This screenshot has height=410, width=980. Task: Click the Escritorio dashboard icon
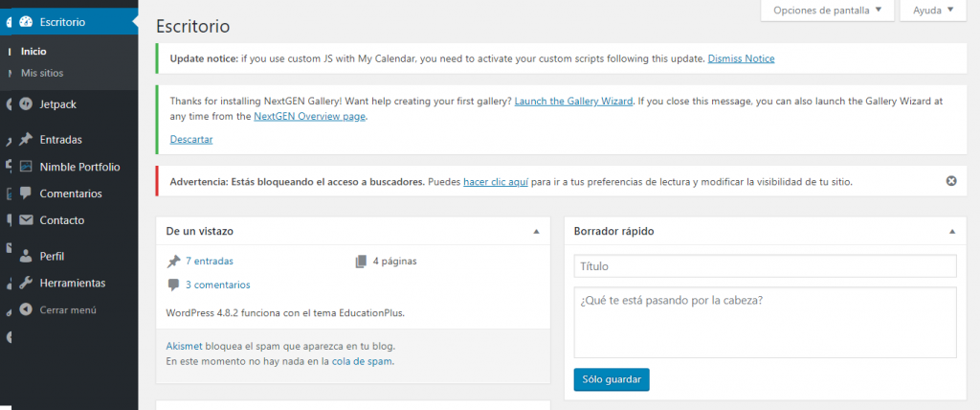(x=27, y=21)
